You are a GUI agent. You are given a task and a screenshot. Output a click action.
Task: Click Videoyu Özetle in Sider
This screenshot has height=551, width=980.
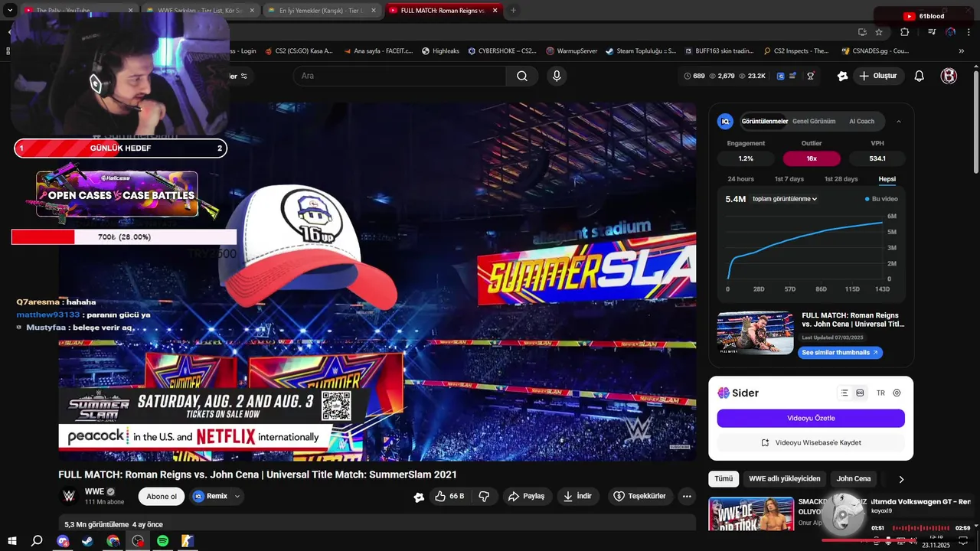point(811,418)
